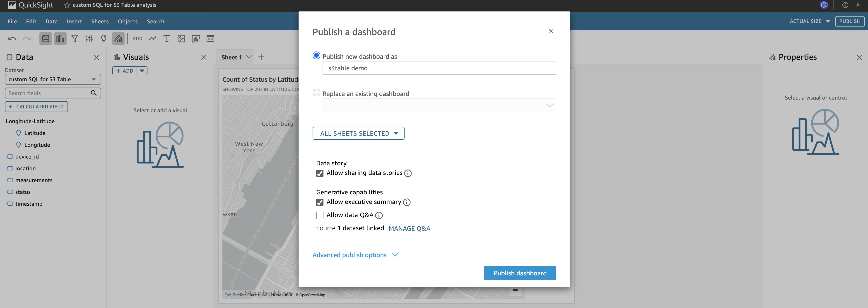
Task: Open the Filter pane funnel icon
Action: 75,39
